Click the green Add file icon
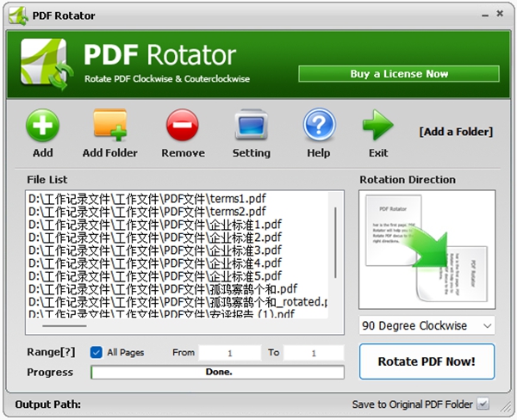This screenshot has height=420, width=517. click(42, 127)
